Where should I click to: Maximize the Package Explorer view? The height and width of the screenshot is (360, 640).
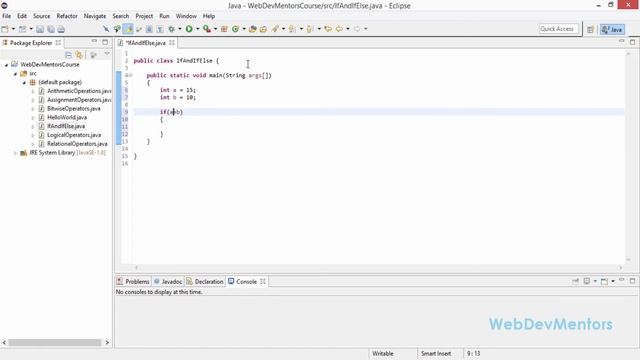click(x=105, y=42)
